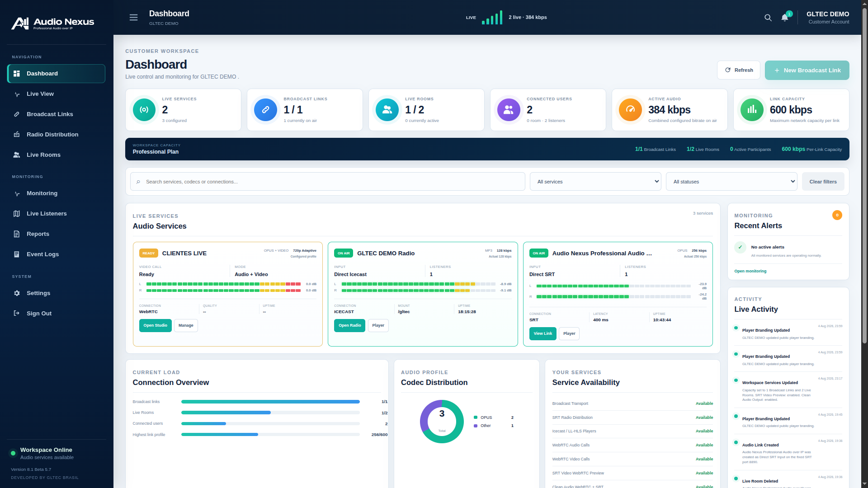This screenshot has width=868, height=488.
Task: Click the Live Services teal broadcast icon
Action: pos(144,110)
